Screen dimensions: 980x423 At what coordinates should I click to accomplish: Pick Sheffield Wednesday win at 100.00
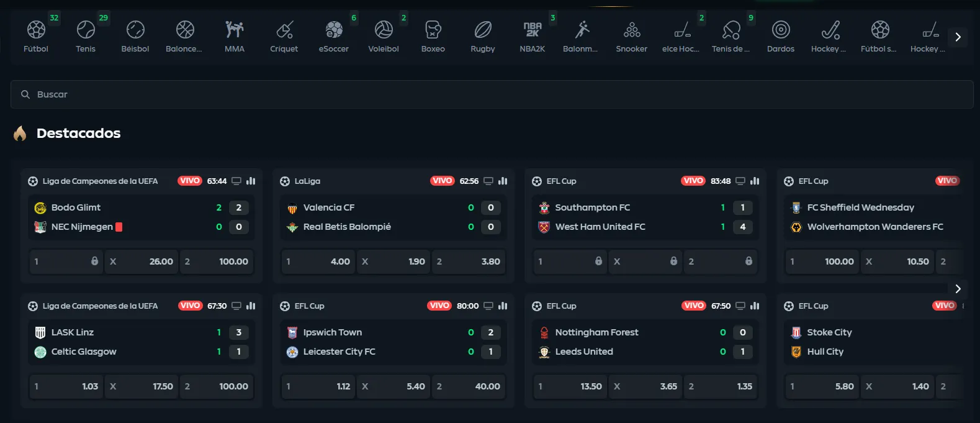click(x=822, y=262)
